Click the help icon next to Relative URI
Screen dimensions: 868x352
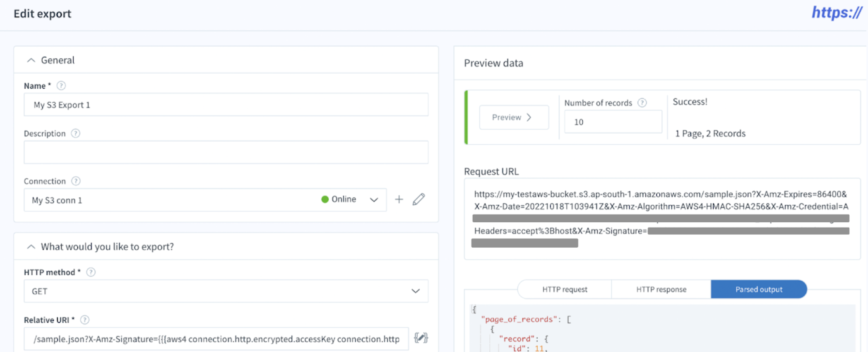coord(85,320)
